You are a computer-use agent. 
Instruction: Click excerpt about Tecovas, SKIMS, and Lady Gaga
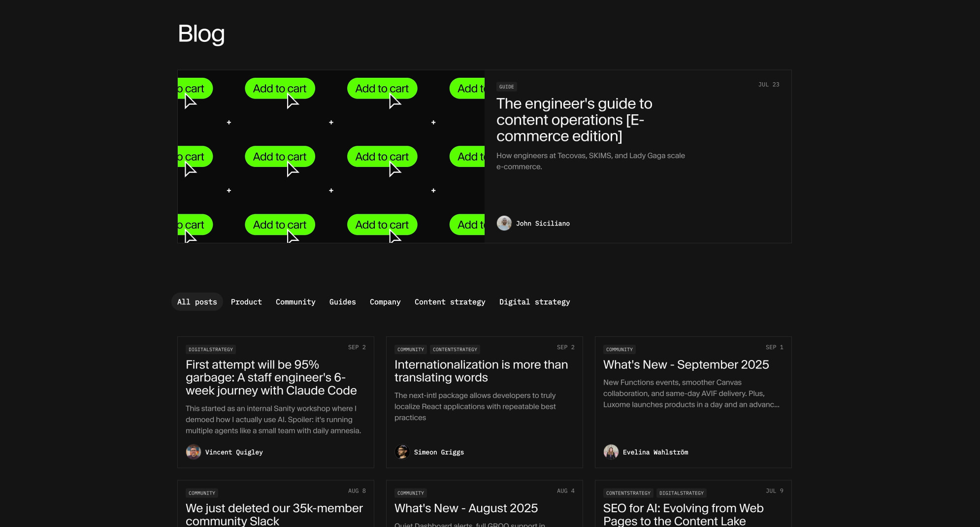(x=590, y=161)
